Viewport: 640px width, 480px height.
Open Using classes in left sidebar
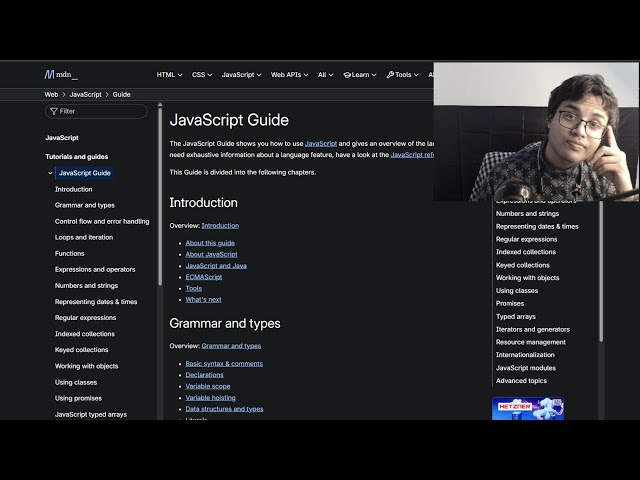point(76,382)
